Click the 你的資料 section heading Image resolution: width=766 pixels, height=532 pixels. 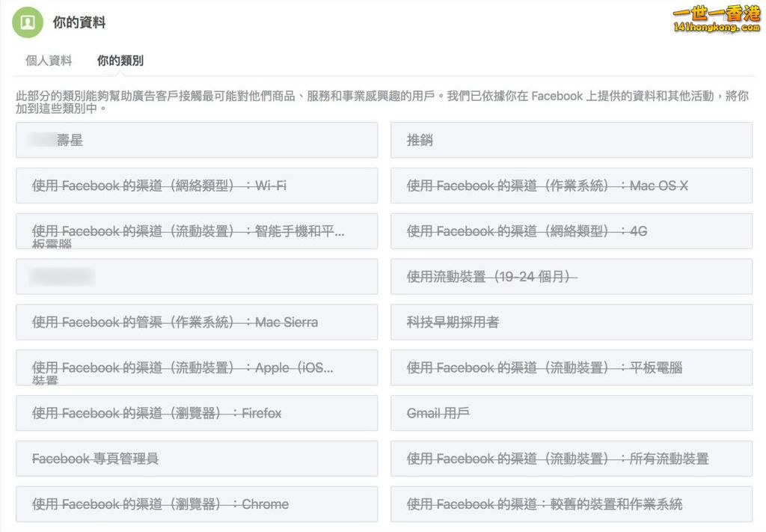79,22
